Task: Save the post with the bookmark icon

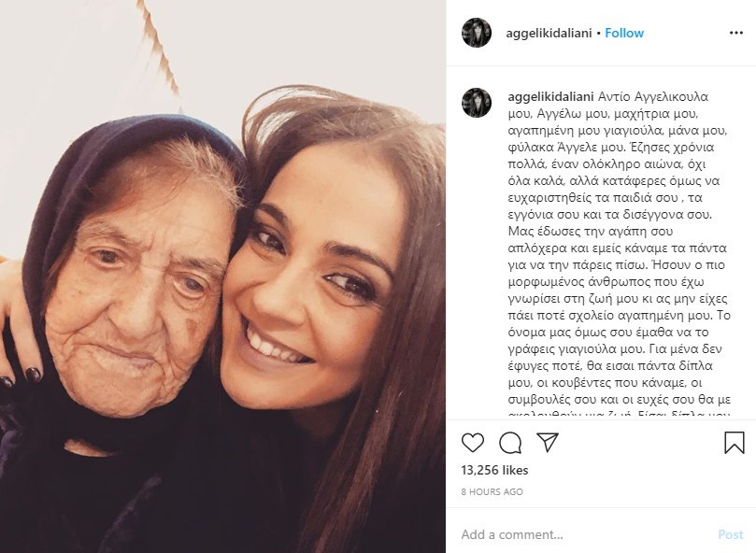Action: [x=735, y=443]
